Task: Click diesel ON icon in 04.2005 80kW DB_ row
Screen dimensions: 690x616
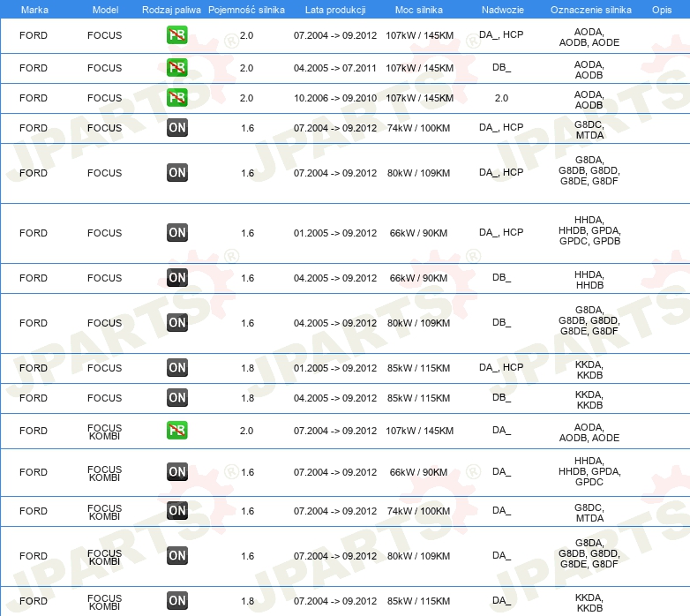Action: coord(176,322)
